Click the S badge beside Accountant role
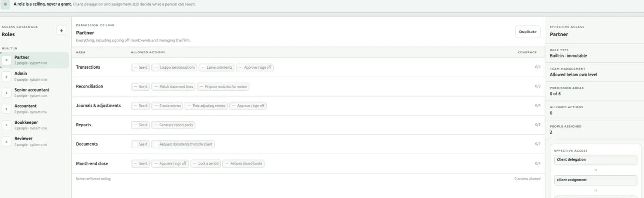 (x=6, y=109)
